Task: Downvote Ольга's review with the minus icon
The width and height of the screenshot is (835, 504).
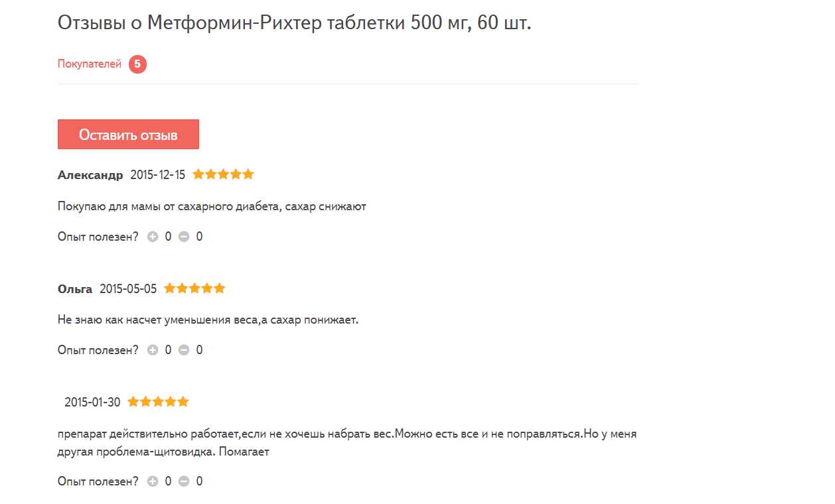Action: (x=184, y=350)
